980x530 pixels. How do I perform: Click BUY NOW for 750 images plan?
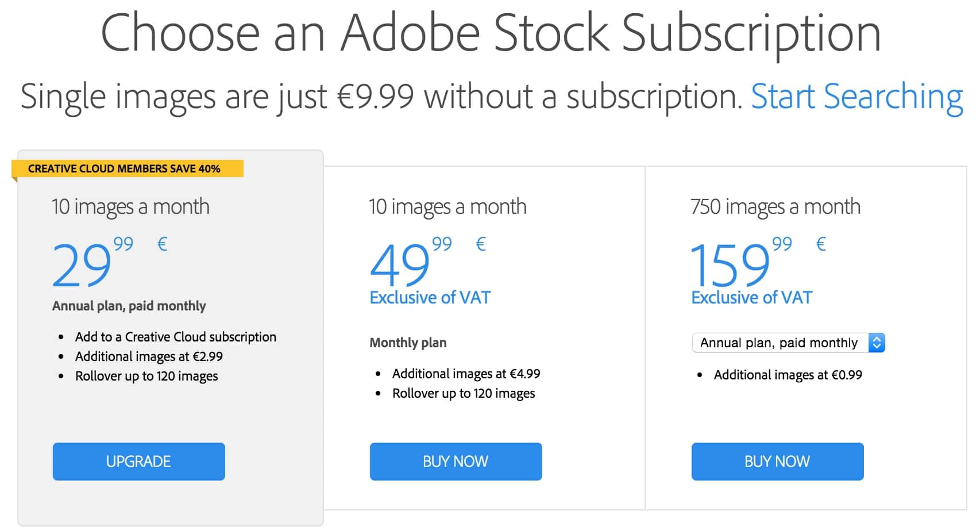click(x=778, y=462)
